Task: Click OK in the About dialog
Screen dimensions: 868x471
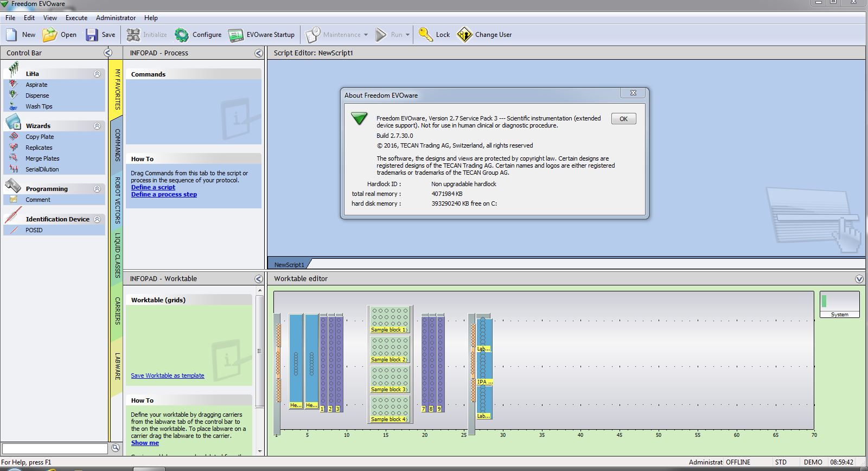Action: [x=623, y=119]
